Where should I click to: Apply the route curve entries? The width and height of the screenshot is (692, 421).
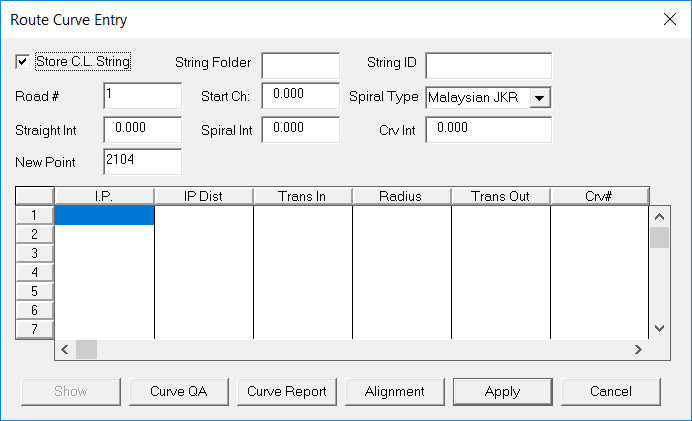(502, 391)
